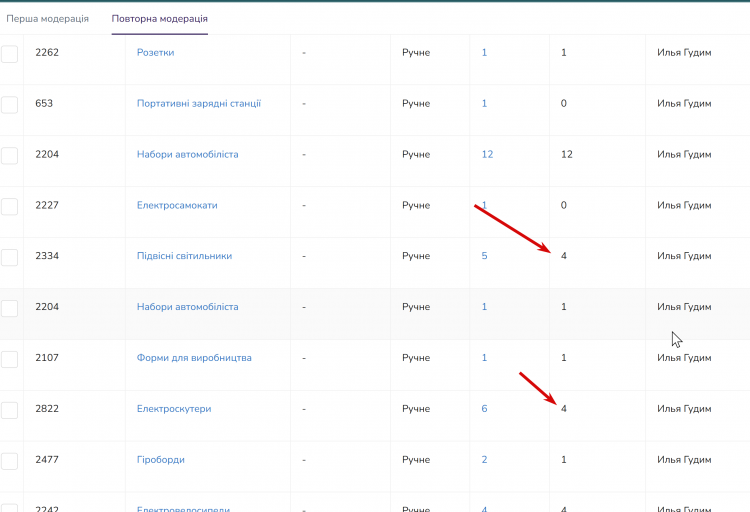Screen dimensions: 750x512
Task: Open the Електроскутери category link
Action: point(174,409)
